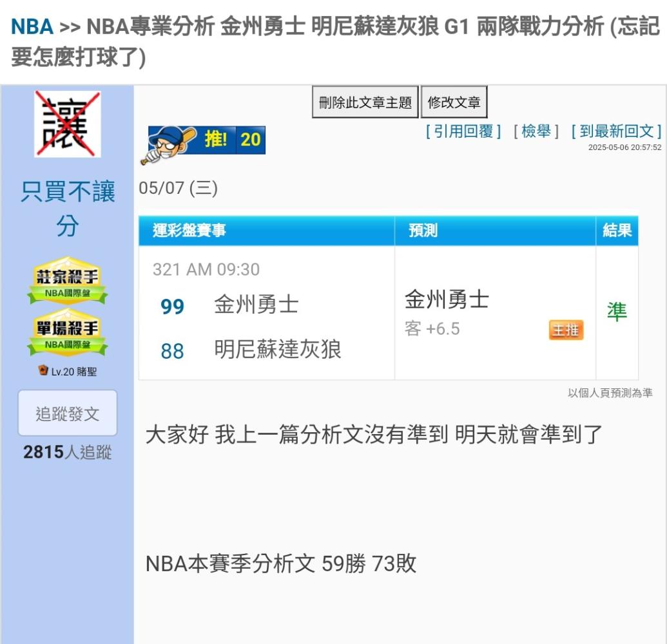667x644 pixels.
Task: Open the author avatar with crossed-out 讓
Action: coord(68,124)
